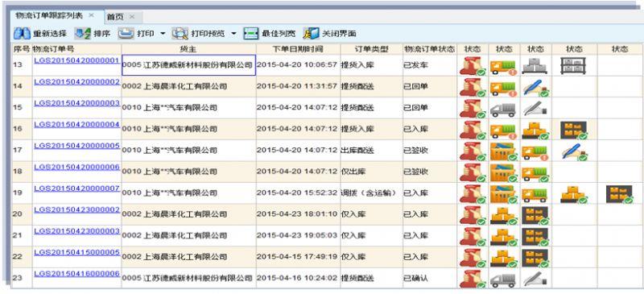
Task: Click the 已发车 status cell in row 13
Action: point(430,65)
